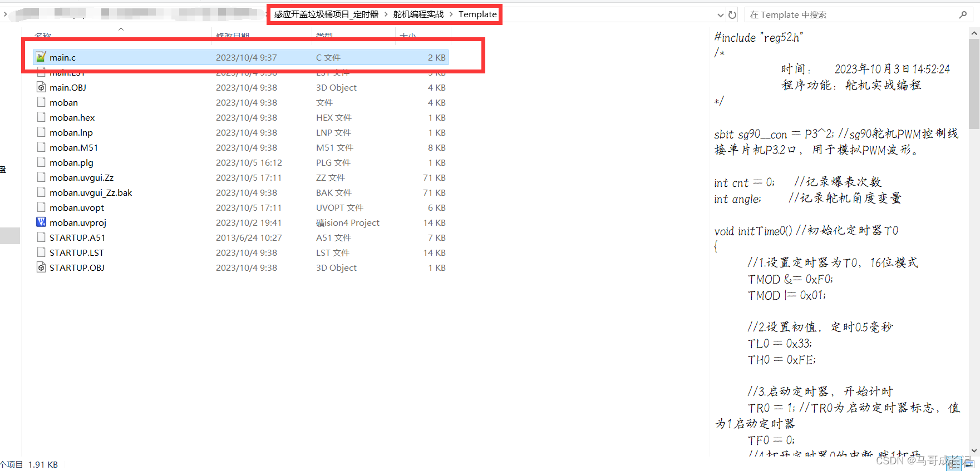This screenshot has height=471, width=980.
Task: Click the "1.91 KB" status bar text
Action: click(43, 464)
